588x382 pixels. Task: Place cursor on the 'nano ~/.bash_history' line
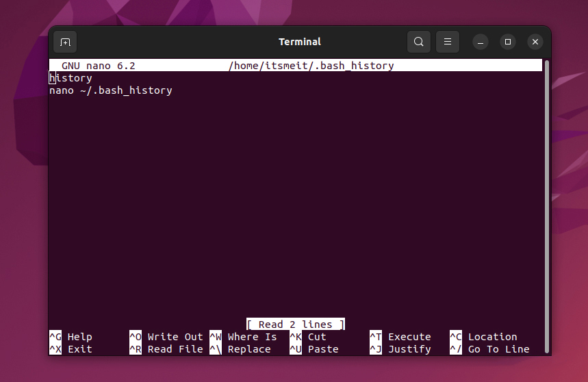pyautogui.click(x=111, y=90)
